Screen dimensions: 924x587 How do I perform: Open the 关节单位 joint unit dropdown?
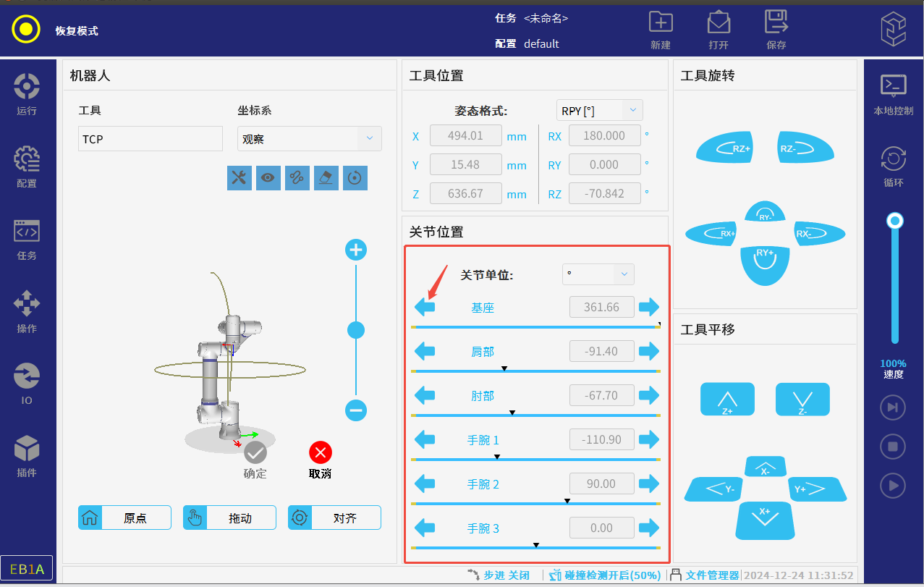[x=598, y=274]
